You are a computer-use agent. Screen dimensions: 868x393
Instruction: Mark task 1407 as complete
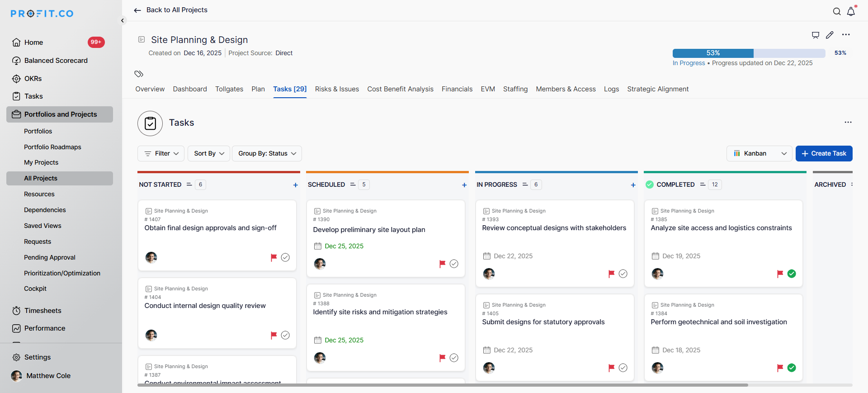285,257
